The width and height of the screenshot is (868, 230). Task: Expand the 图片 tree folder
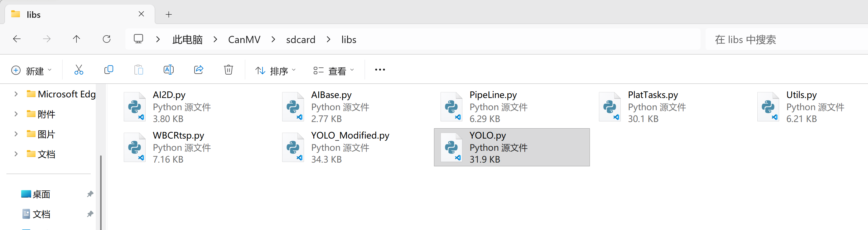16,134
